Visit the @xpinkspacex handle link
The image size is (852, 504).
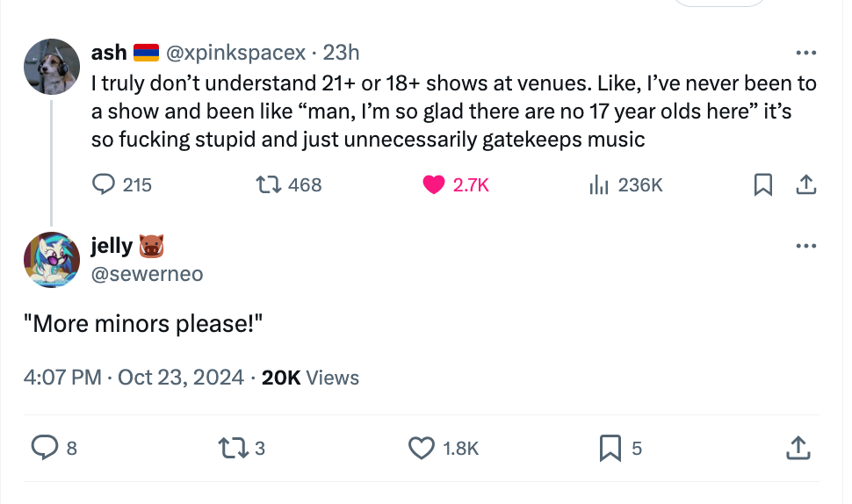coord(235,53)
